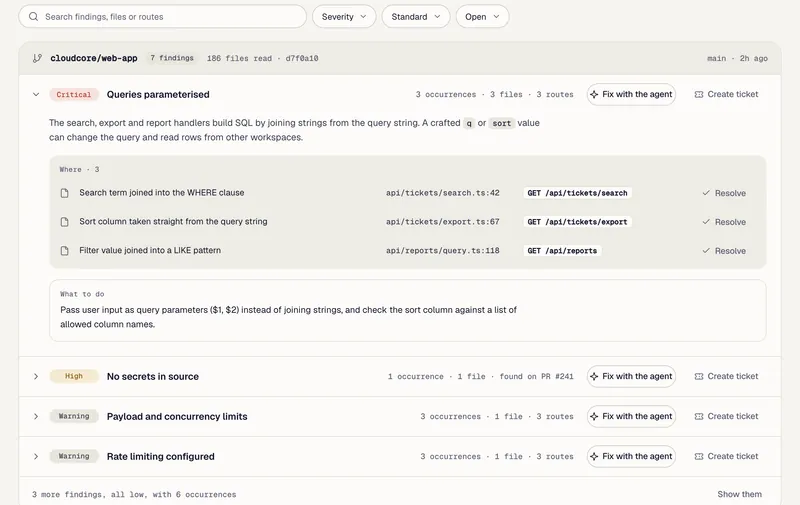This screenshot has width=800, height=505.
Task: Click the 7 findings badge
Action: point(172,58)
